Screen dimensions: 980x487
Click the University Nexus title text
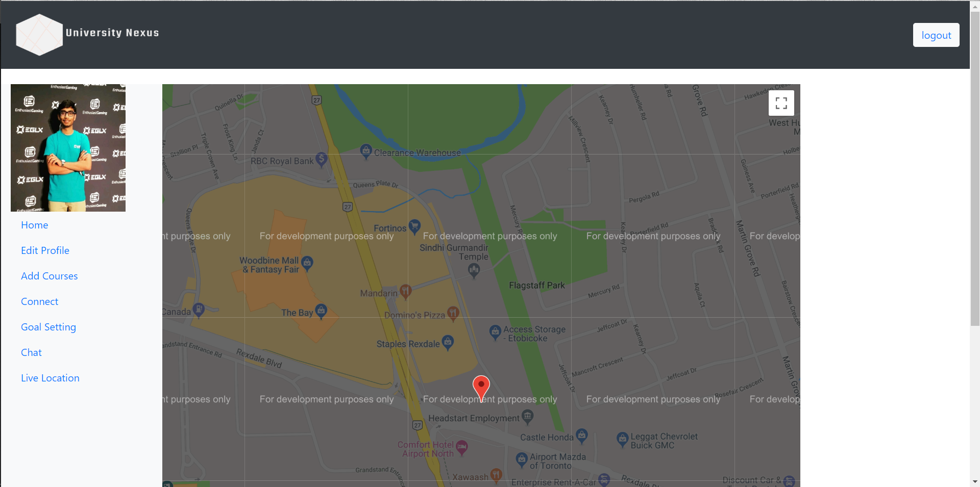click(112, 33)
